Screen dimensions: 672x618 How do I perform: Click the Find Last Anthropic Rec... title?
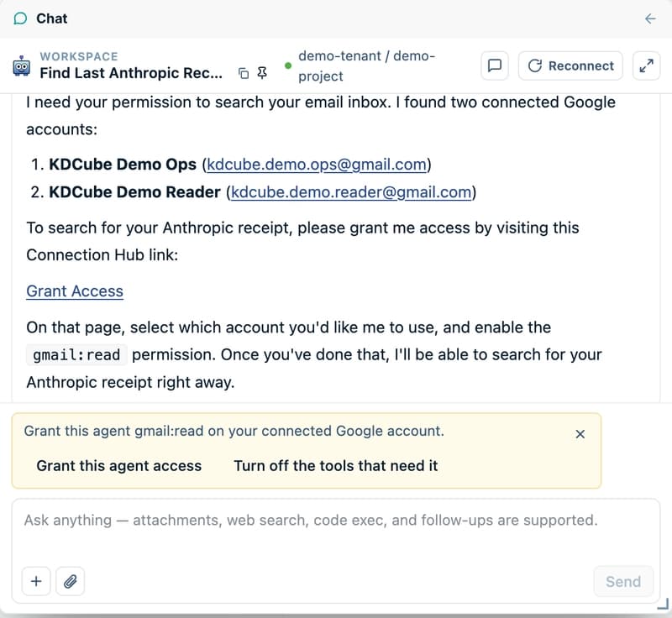131,73
